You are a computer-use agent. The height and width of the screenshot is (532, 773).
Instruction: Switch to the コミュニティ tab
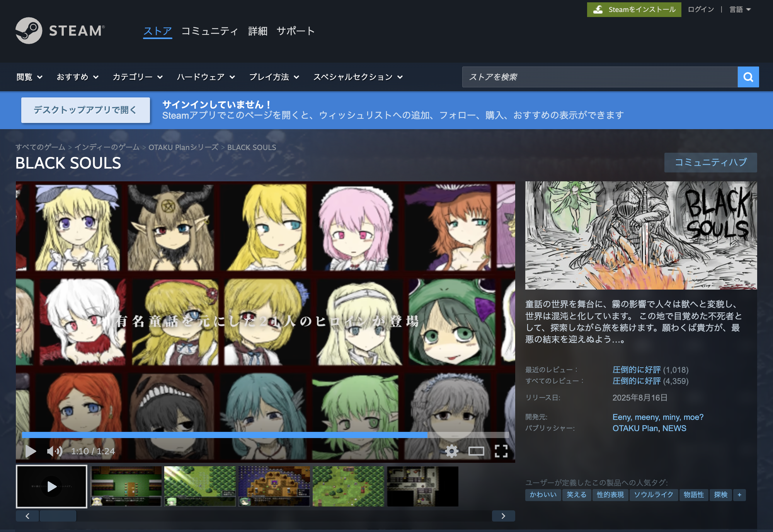(x=209, y=31)
